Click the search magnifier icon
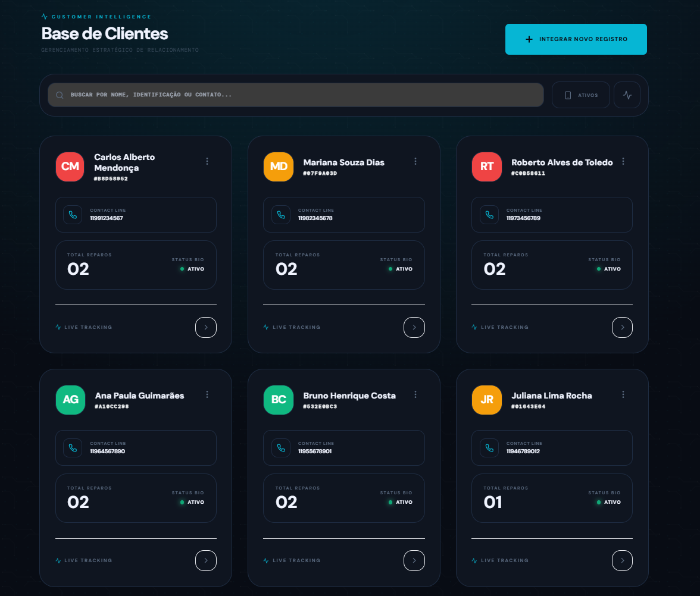The image size is (700, 596). point(60,95)
